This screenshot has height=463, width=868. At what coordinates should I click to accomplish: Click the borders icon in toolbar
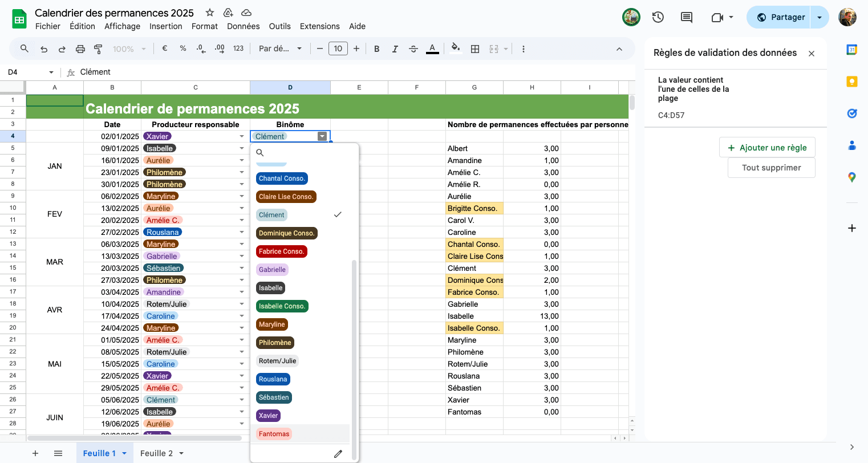475,49
